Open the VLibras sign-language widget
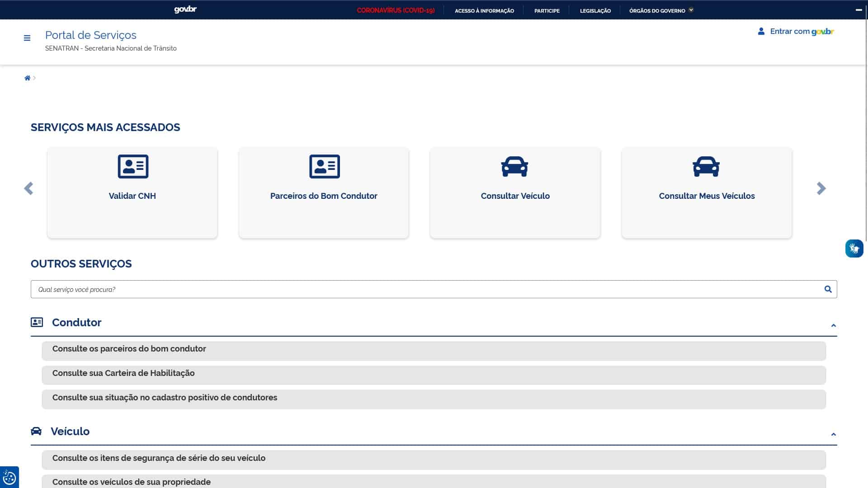This screenshot has height=488, width=868. pos(854,249)
